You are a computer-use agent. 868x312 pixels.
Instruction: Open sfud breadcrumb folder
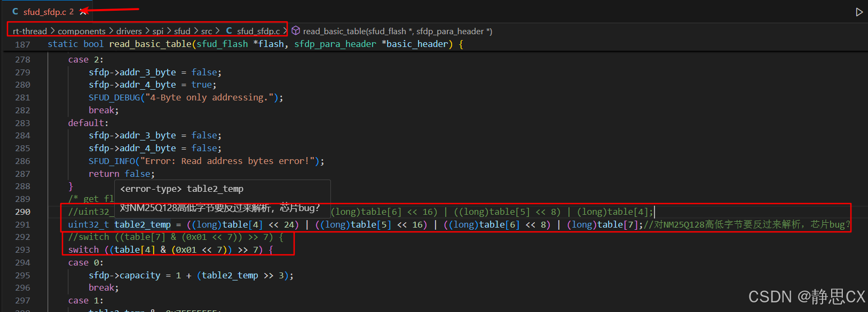coord(182,32)
